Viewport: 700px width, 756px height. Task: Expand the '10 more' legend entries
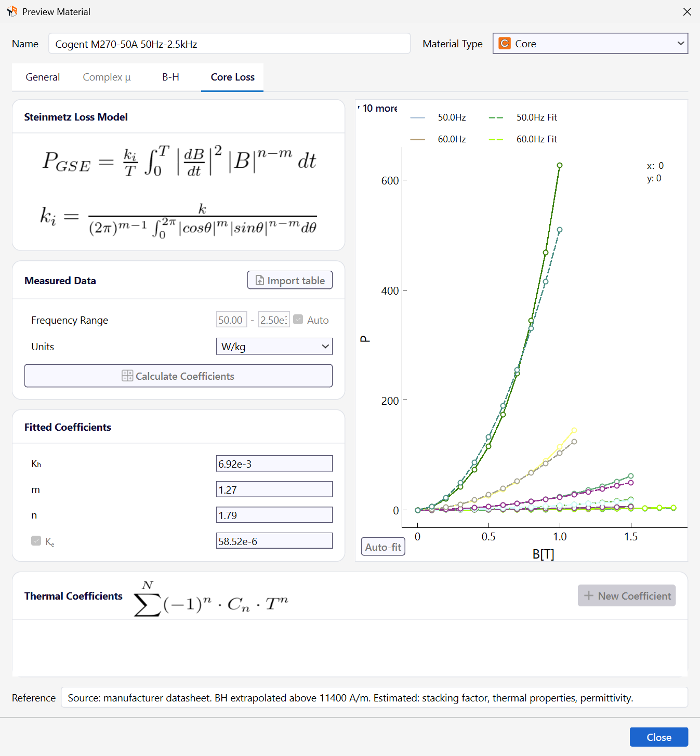coord(378,108)
